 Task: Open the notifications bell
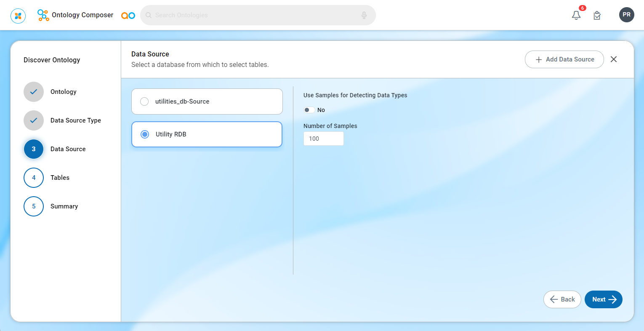(576, 15)
